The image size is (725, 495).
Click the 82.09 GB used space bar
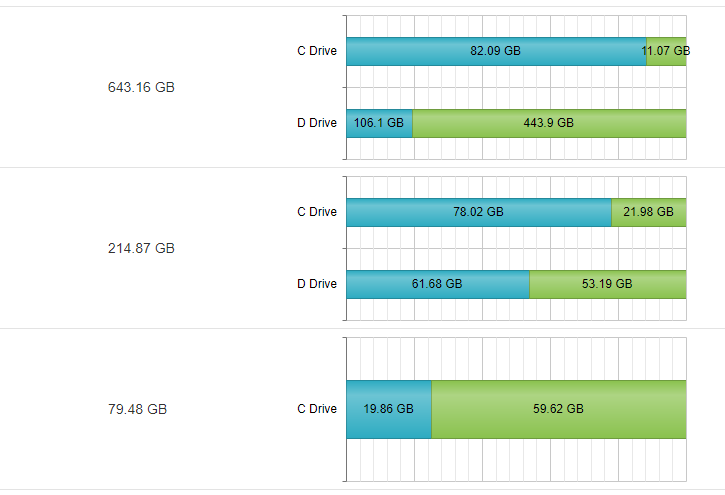click(x=495, y=51)
